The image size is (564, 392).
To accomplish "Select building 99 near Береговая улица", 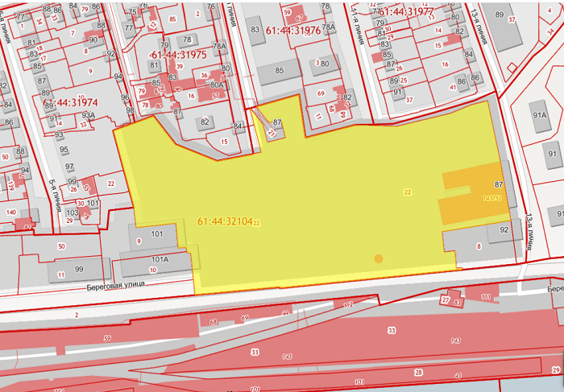I will tap(79, 270).
